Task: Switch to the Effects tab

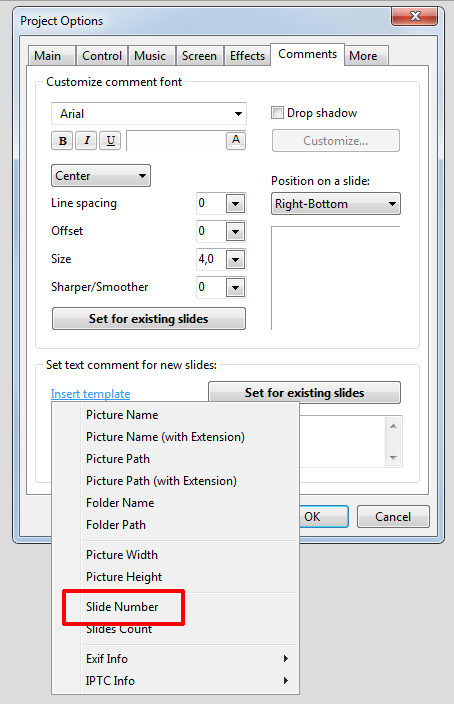Action: [247, 56]
